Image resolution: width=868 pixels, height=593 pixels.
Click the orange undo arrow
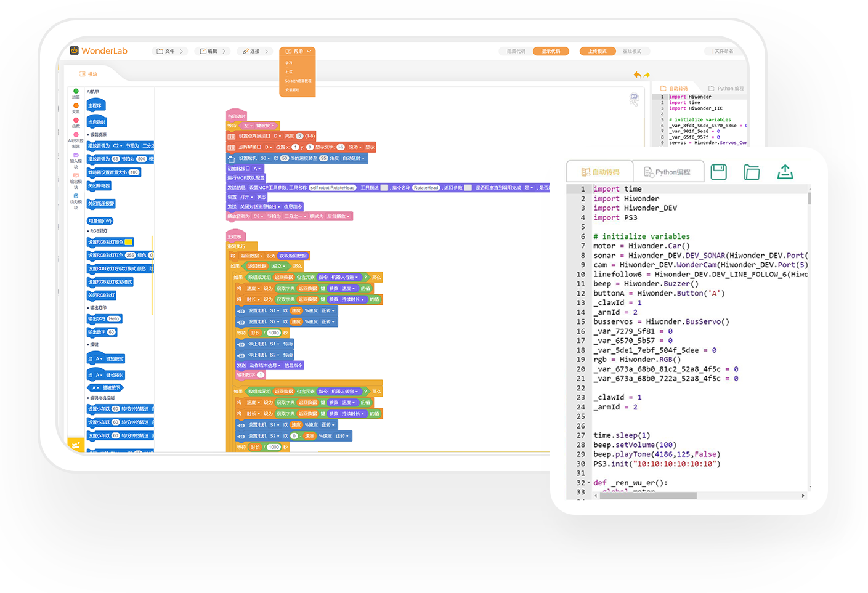[x=637, y=75]
